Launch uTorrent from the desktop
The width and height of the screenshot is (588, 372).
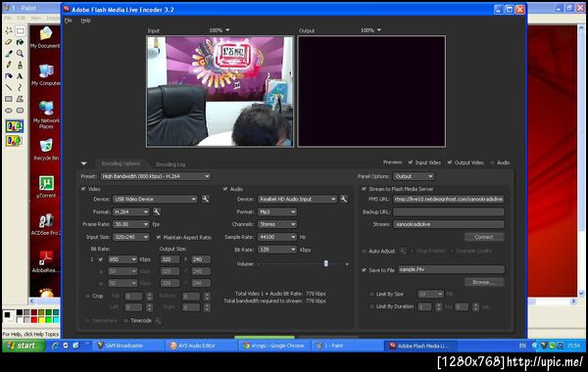point(46,187)
